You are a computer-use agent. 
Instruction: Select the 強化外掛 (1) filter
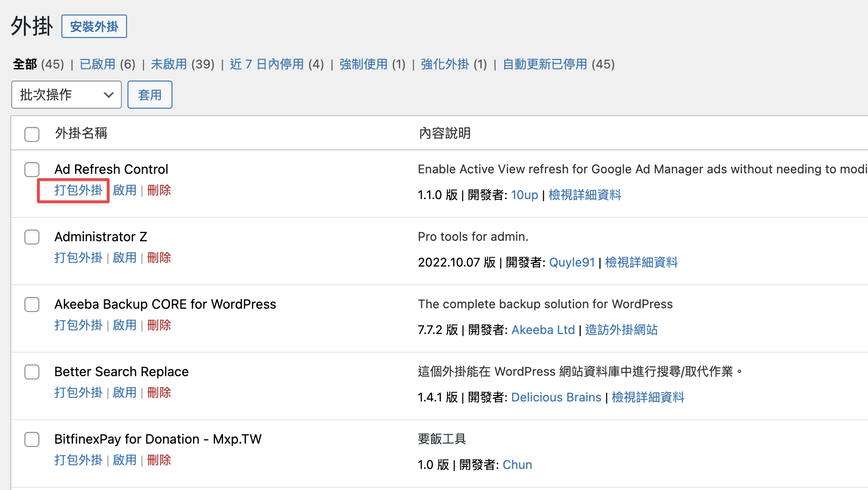[x=454, y=64]
